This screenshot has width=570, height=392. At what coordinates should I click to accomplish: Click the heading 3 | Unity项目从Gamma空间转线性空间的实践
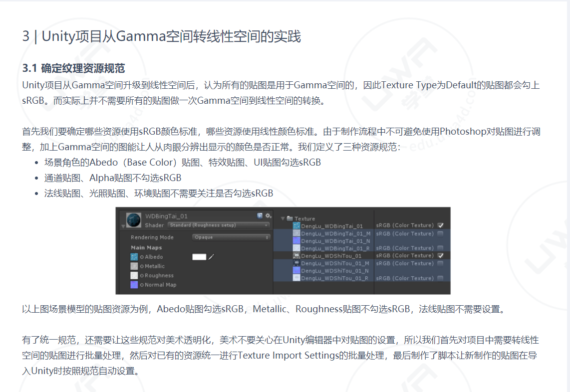[x=161, y=36]
